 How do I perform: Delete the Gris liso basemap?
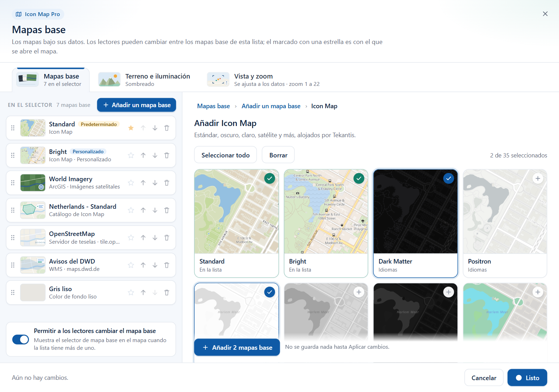pyautogui.click(x=167, y=293)
